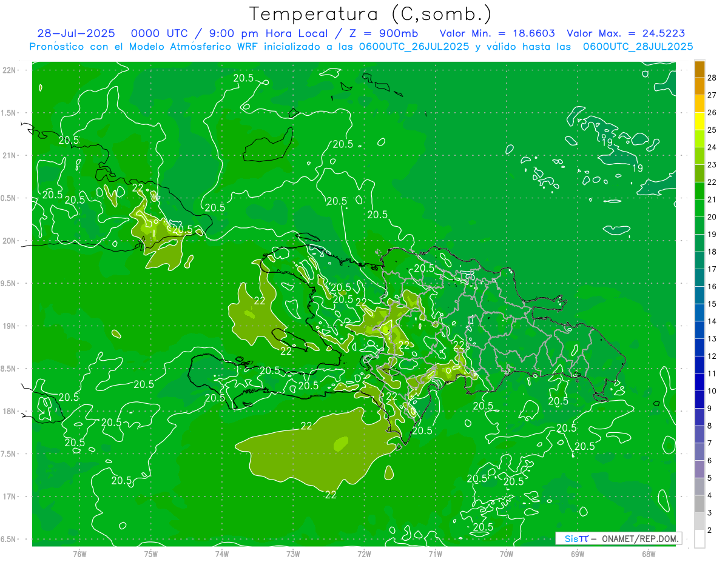Click the legend scale value "10"
Image resolution: width=728 pixels, height=562 pixels.
pyautogui.click(x=712, y=391)
